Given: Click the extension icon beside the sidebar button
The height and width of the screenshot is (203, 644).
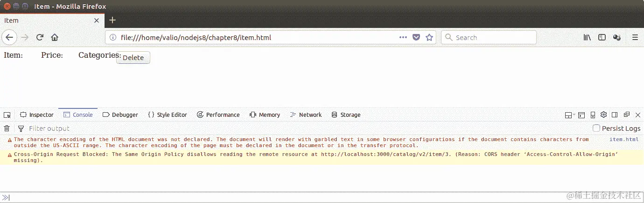Looking at the screenshot, I should 617,38.
